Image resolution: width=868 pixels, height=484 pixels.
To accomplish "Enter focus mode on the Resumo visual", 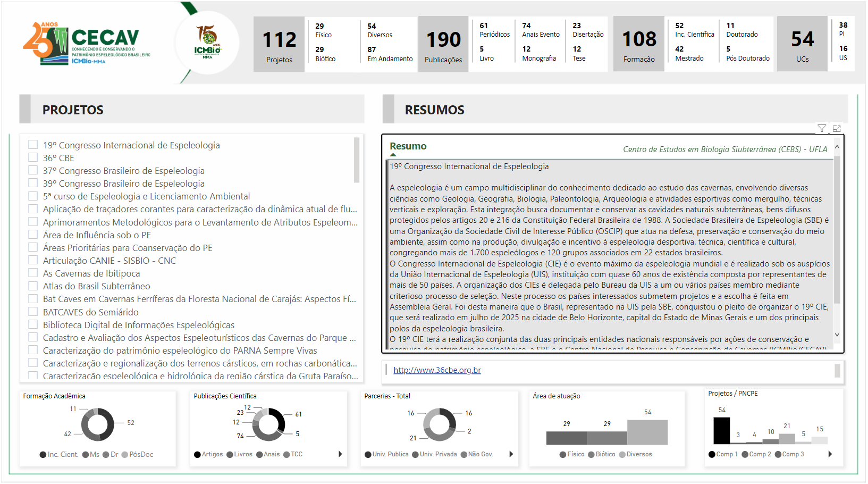I will [x=837, y=128].
